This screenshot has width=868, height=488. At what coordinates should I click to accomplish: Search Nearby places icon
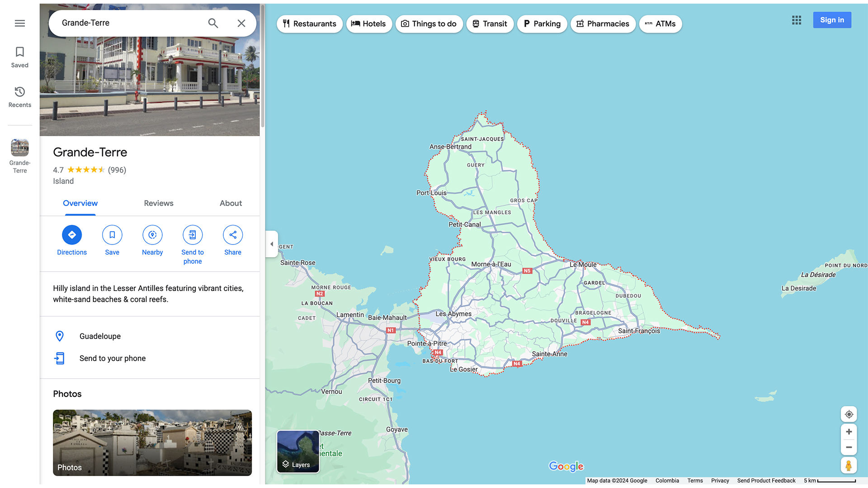click(x=152, y=235)
